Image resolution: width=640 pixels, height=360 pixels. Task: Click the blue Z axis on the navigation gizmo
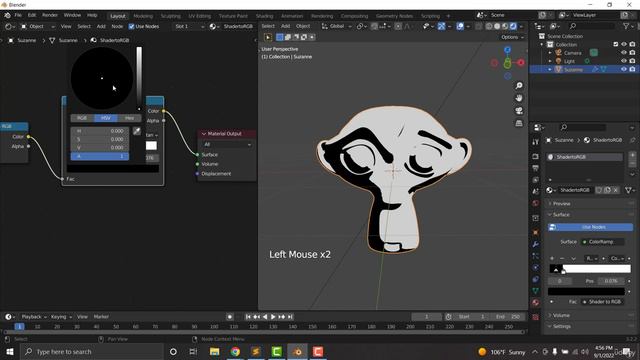(507, 50)
